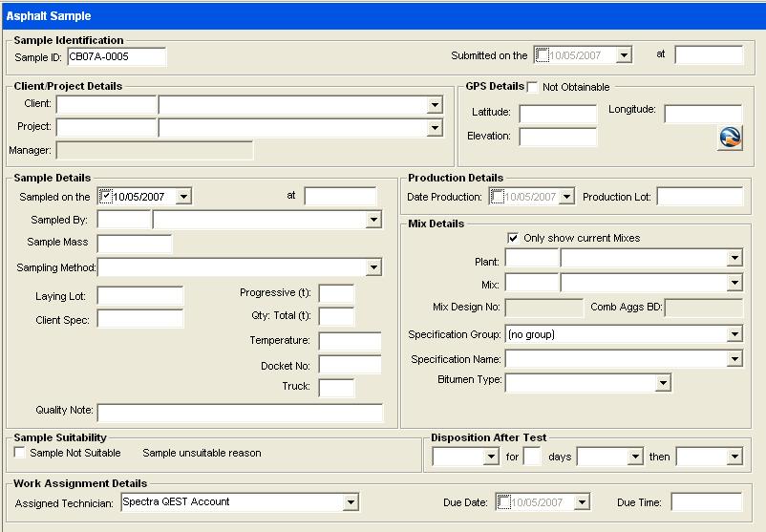Viewport: 766px width, 532px height.
Task: Open the Bitumen Type dropdown
Action: 663,383
